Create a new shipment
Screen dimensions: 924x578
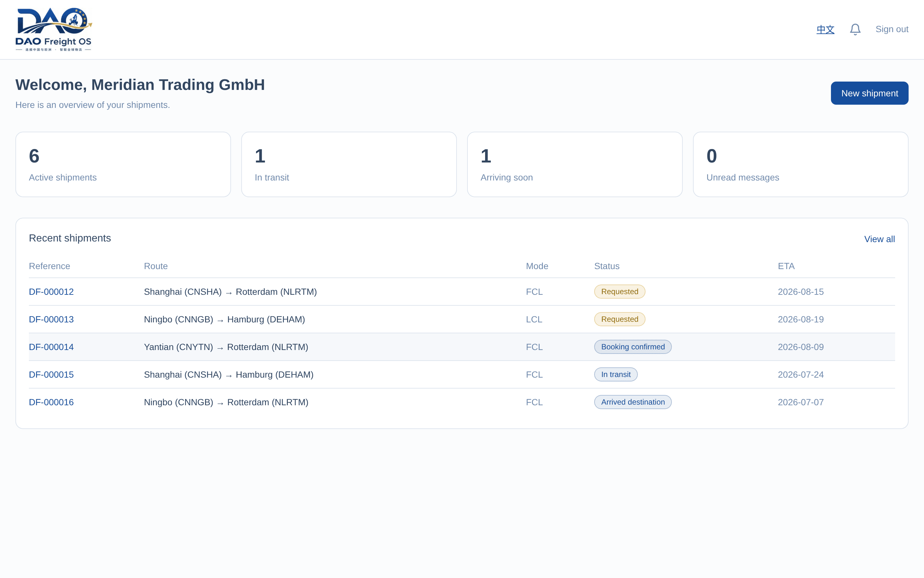869,93
